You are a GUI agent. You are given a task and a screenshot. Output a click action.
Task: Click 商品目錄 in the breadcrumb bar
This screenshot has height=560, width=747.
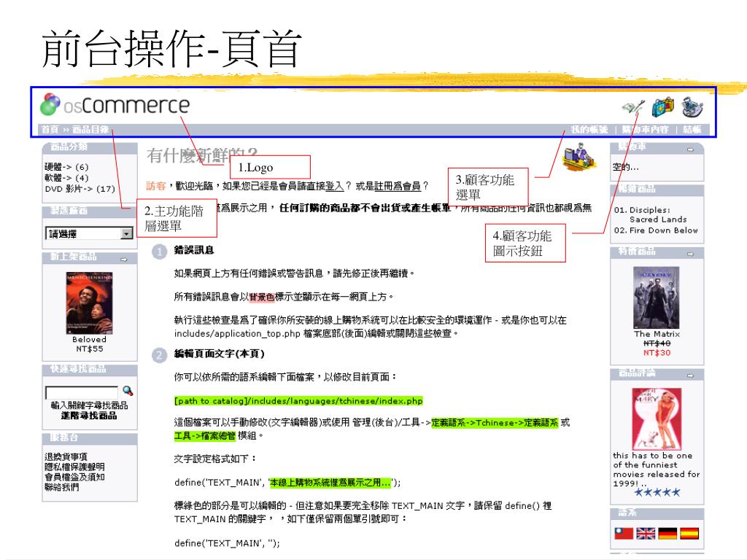pyautogui.click(x=90, y=130)
